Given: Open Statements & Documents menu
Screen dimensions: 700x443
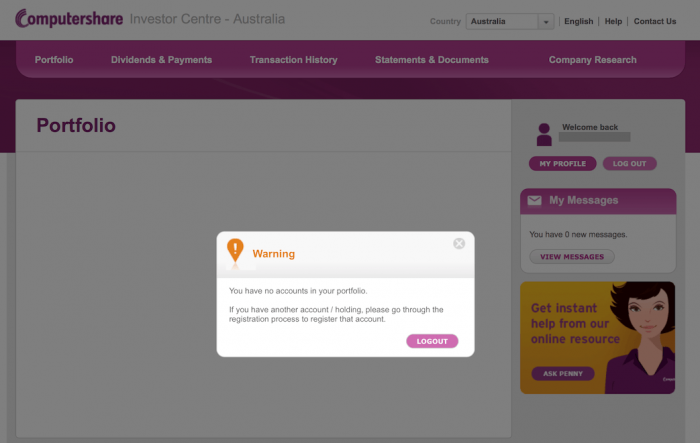Looking at the screenshot, I should pos(432,60).
